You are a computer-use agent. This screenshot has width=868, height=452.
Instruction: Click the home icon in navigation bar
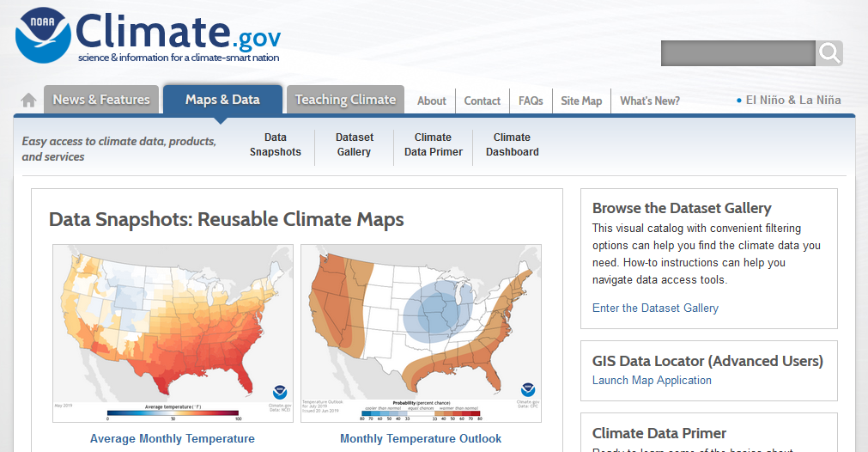(28, 101)
